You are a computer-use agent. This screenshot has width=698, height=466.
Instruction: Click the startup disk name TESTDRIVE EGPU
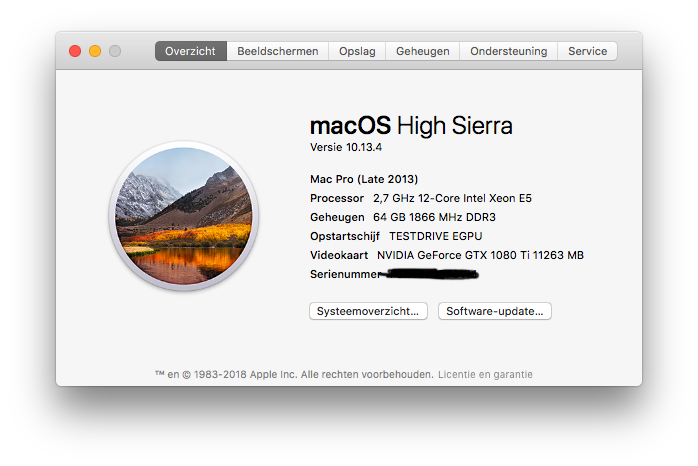pyautogui.click(x=436, y=236)
